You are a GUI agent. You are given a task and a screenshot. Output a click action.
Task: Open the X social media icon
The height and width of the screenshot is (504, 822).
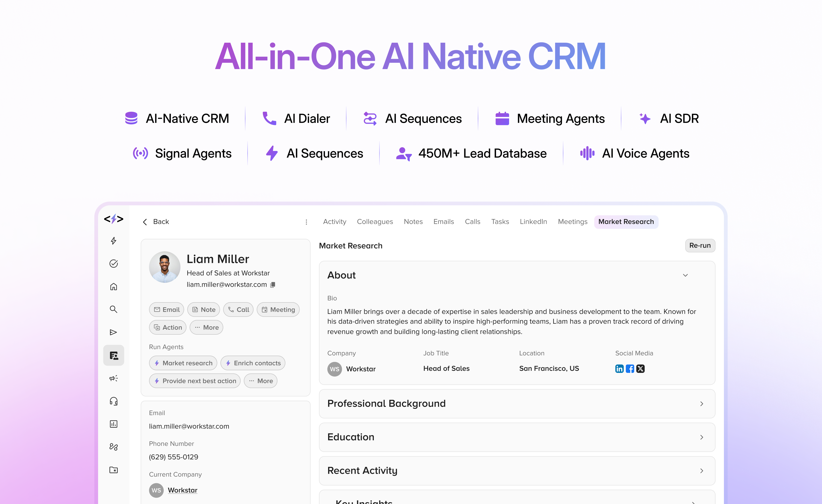(x=641, y=369)
